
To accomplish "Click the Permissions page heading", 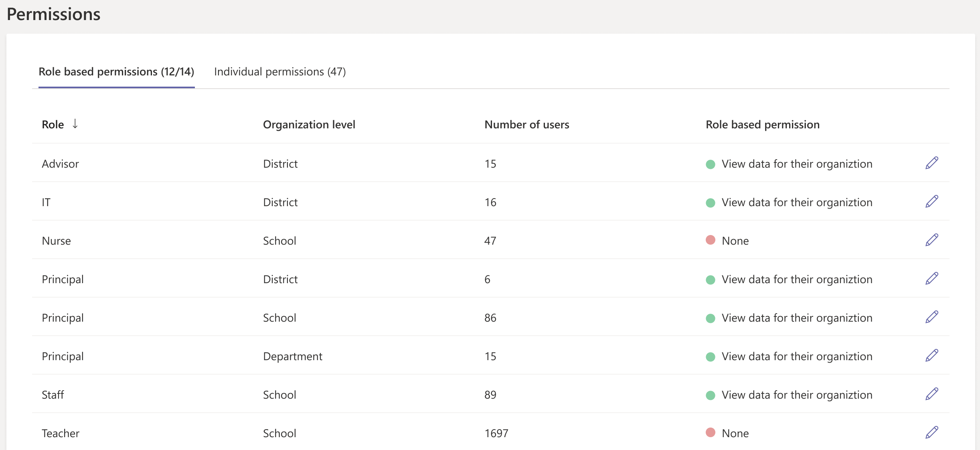I will [54, 14].
